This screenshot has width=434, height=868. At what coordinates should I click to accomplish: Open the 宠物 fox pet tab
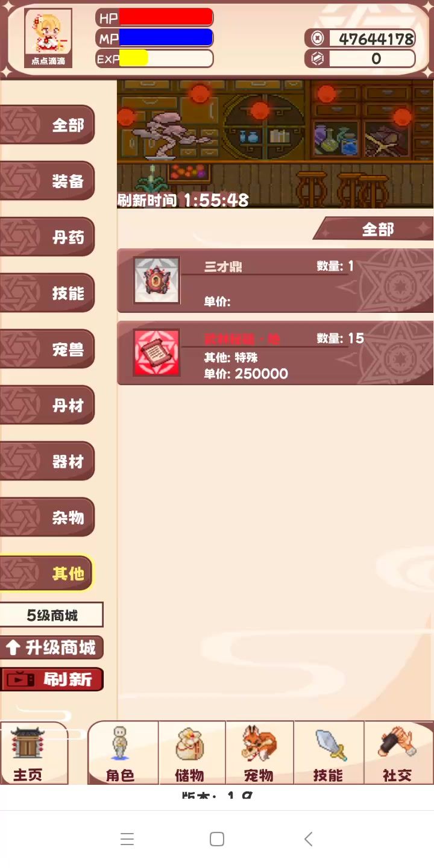point(260,753)
